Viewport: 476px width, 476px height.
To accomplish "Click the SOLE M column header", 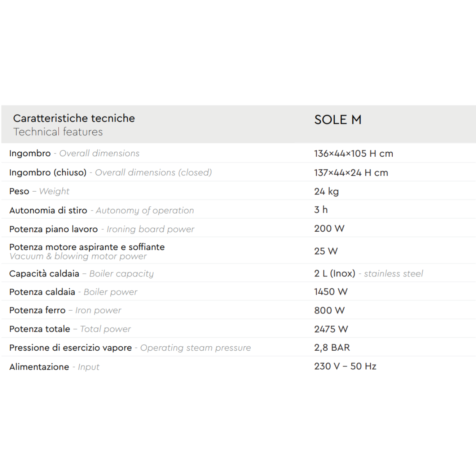I will [338, 120].
